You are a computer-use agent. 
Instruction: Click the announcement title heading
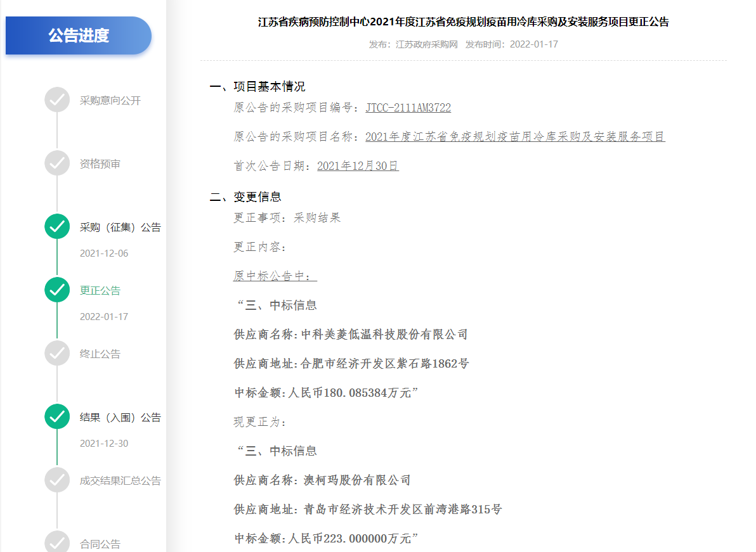464,22
